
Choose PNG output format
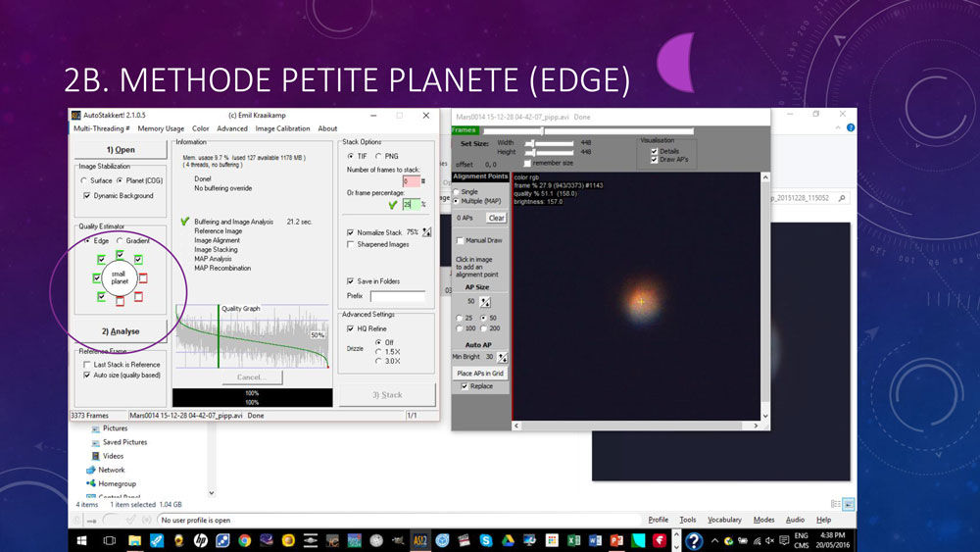click(378, 156)
